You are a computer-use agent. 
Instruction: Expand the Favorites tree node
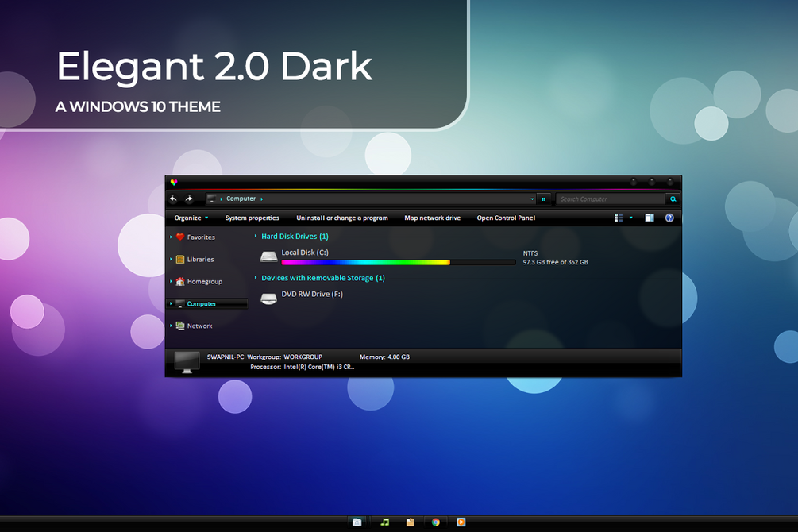171,237
